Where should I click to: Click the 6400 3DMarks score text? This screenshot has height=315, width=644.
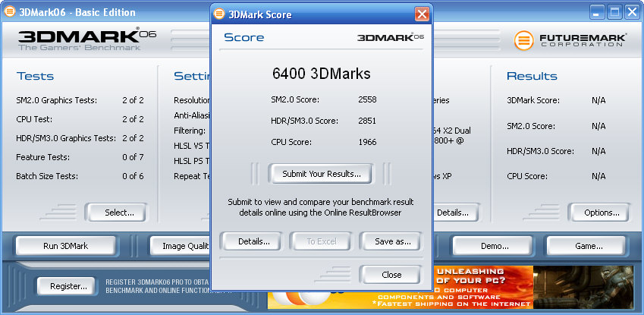321,74
